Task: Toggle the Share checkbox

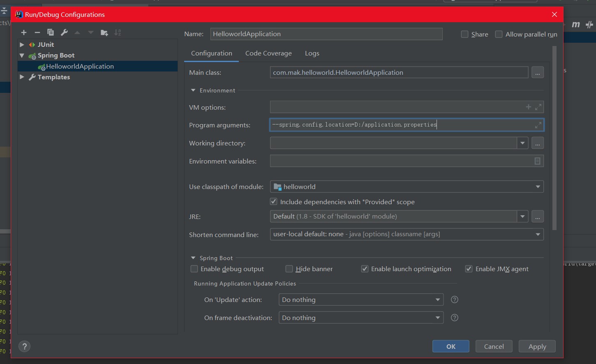Action: (464, 34)
